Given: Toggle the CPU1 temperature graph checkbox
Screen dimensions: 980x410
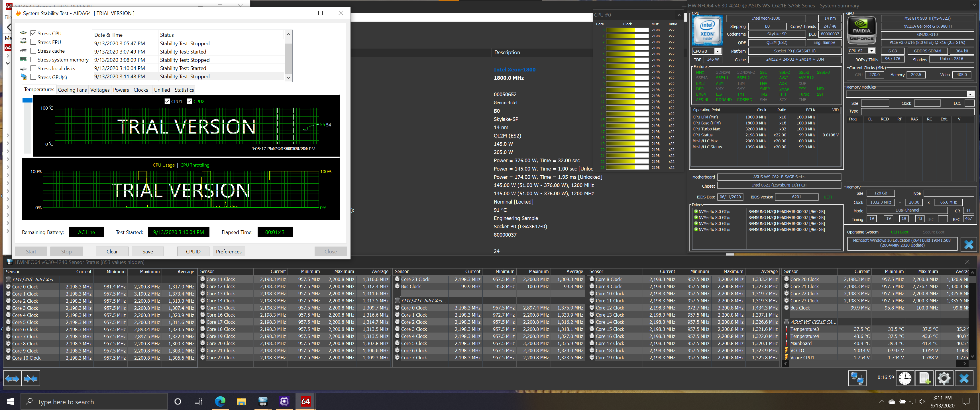Looking at the screenshot, I should pyautogui.click(x=167, y=101).
